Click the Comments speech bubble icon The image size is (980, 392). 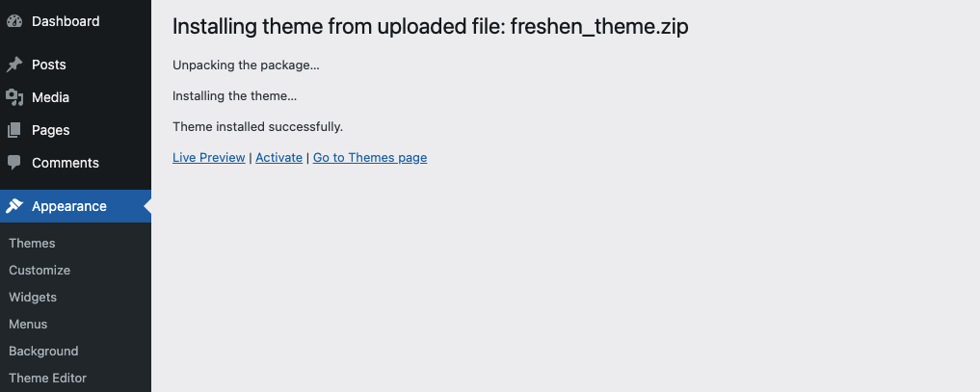[14, 163]
